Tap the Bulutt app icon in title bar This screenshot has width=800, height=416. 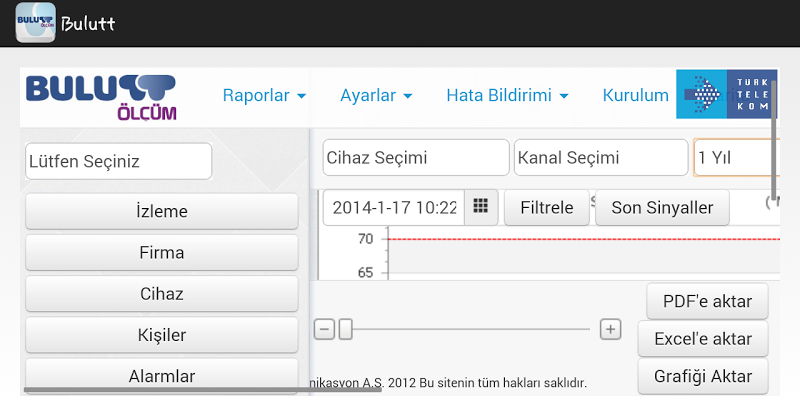tap(35, 22)
